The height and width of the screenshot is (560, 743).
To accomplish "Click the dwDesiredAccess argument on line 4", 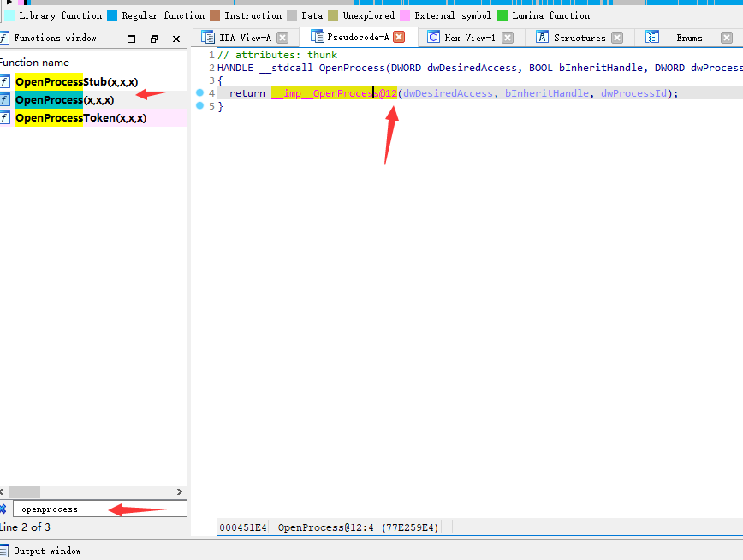I will 448,93.
